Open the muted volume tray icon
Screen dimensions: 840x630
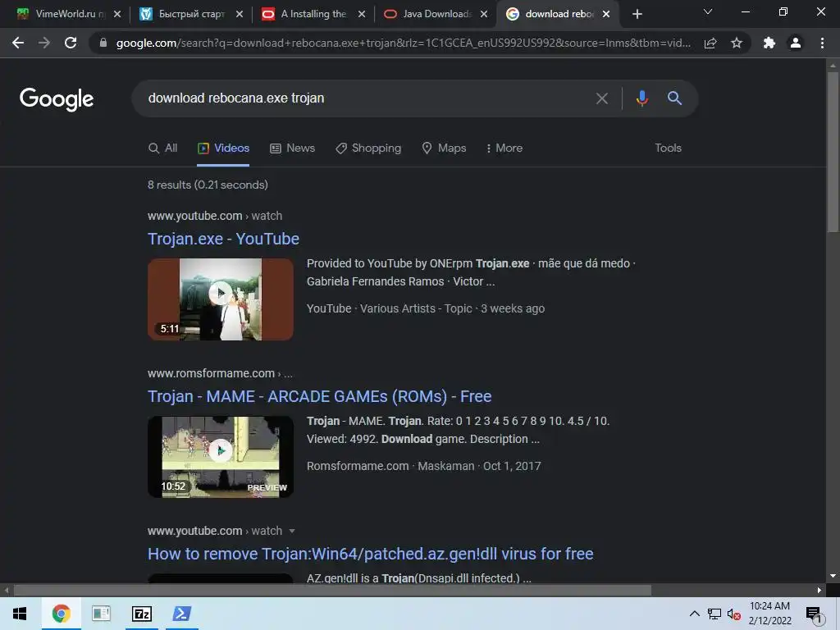[733, 614]
